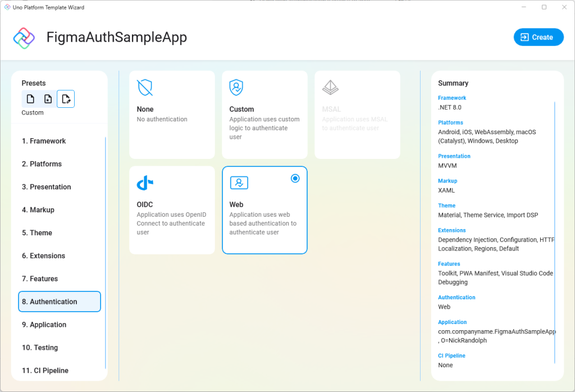This screenshot has height=392, width=575.
Task: Click the person badge icon on Custom card
Action: (236, 88)
